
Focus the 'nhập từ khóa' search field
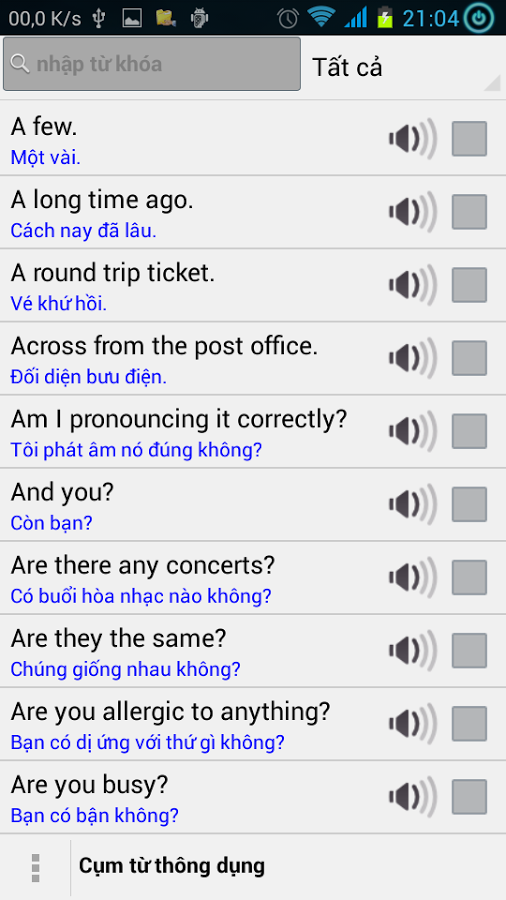pos(152,64)
